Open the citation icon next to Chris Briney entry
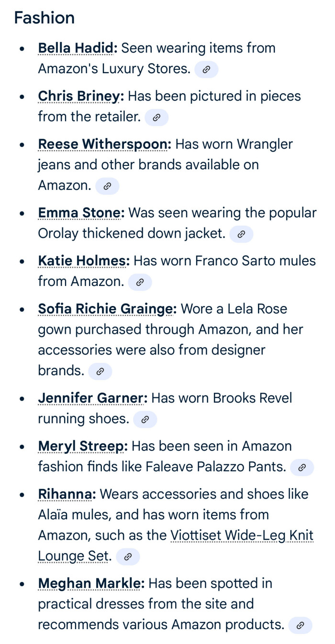The image size is (335, 644). (x=156, y=117)
